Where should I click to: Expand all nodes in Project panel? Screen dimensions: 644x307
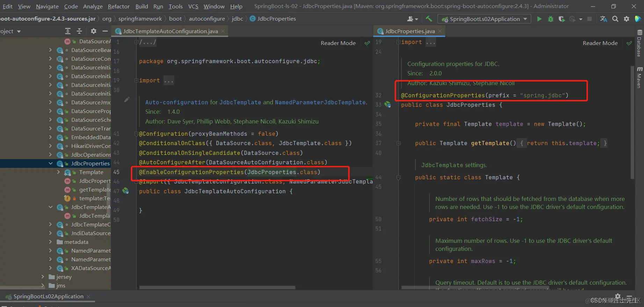tap(68, 31)
